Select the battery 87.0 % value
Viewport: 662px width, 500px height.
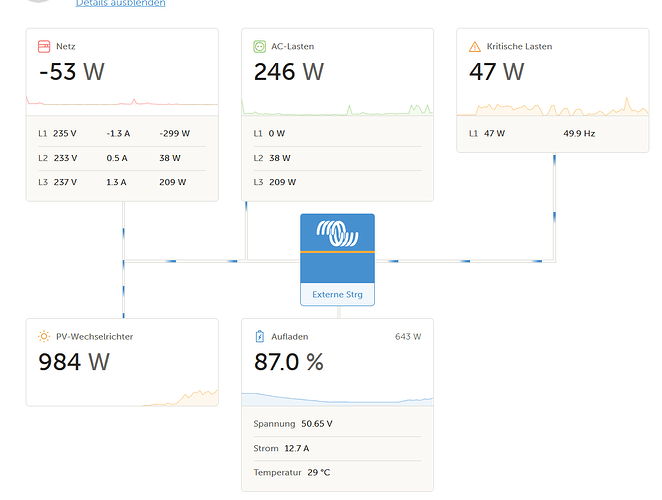pyautogui.click(x=289, y=362)
